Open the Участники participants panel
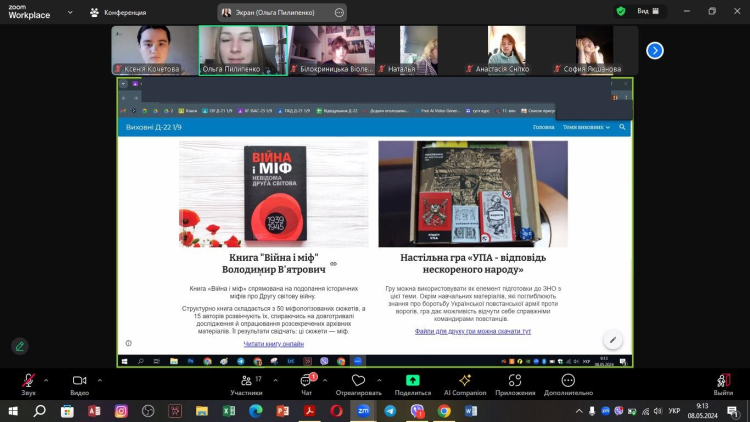This screenshot has width=750, height=422. click(245, 383)
